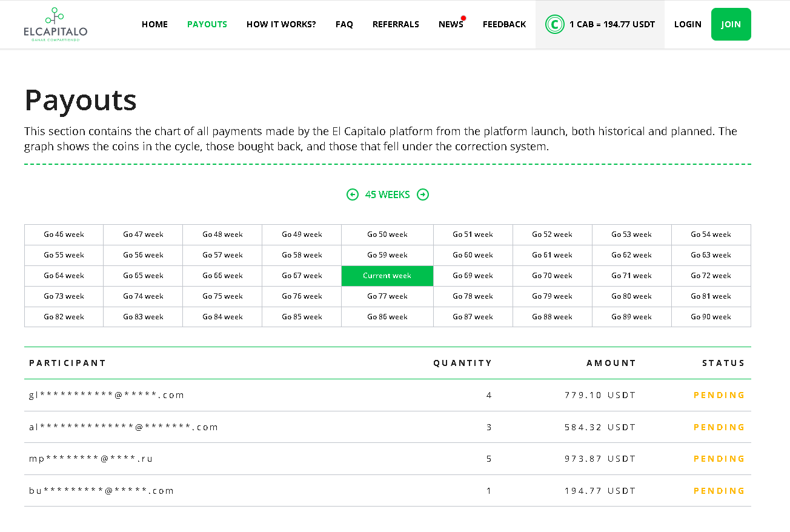Click the CAB coin icon in header

554,24
